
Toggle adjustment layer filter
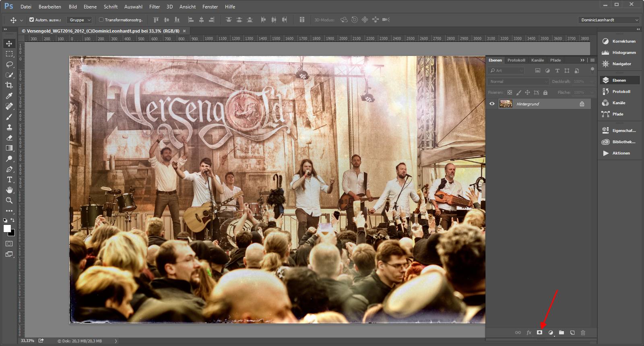coord(547,70)
